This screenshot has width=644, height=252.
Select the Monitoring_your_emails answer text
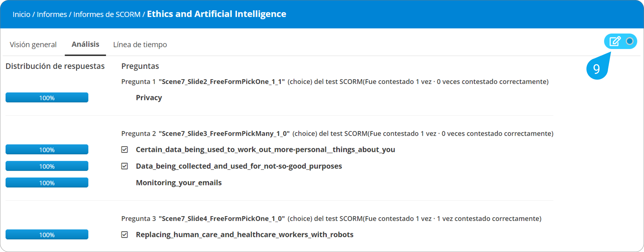pos(179,183)
